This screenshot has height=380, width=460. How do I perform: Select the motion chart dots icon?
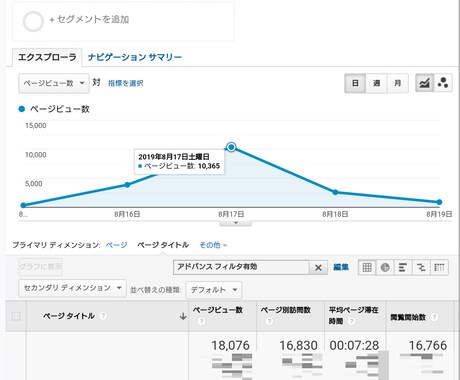[x=443, y=83]
